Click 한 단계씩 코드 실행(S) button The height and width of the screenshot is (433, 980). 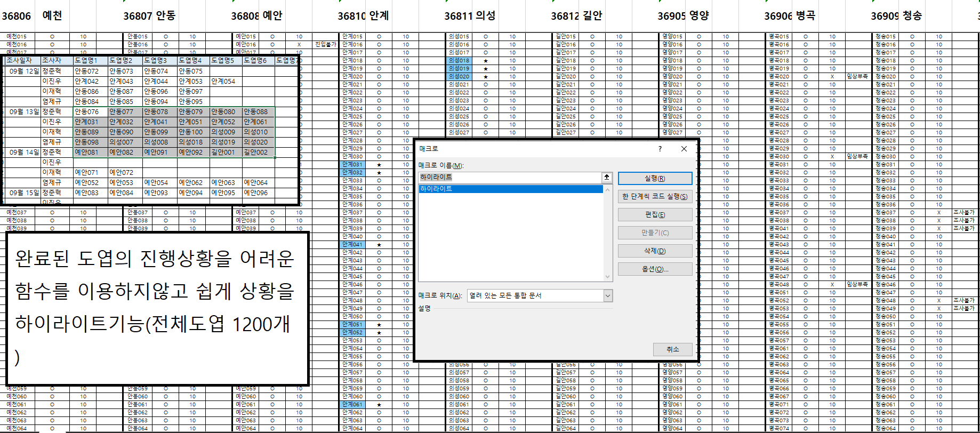[655, 197]
